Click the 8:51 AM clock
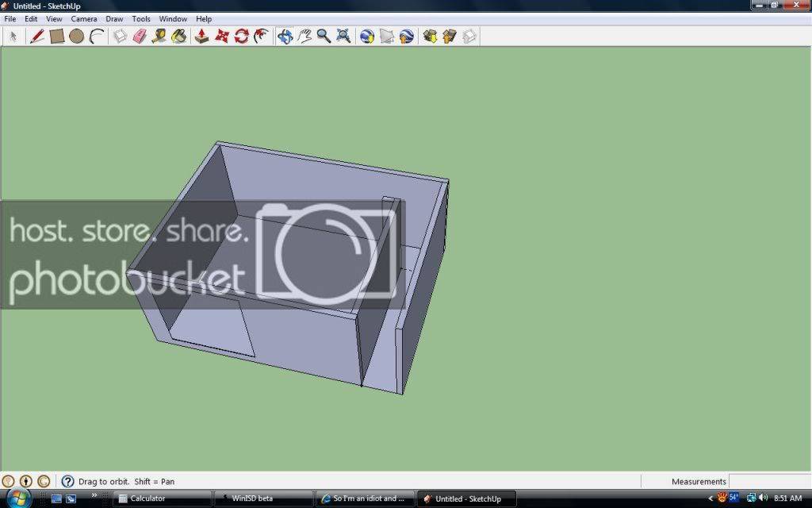 pos(787,498)
